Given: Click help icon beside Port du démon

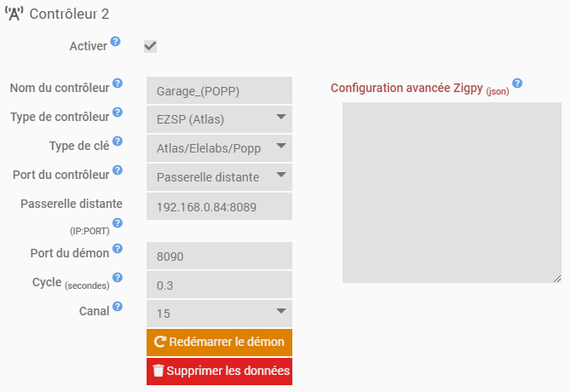Looking at the screenshot, I should tap(118, 249).
